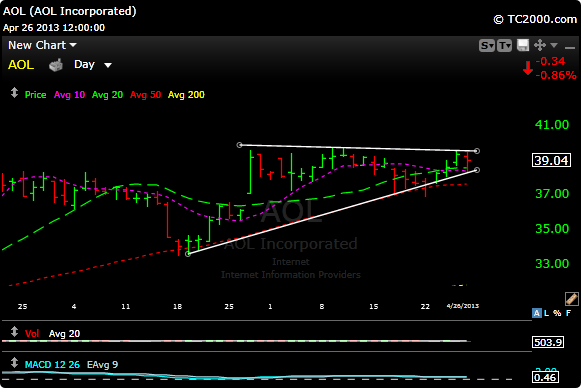Select the Avg 50 moving average label
This screenshot has width=581, height=388.
coord(146,95)
